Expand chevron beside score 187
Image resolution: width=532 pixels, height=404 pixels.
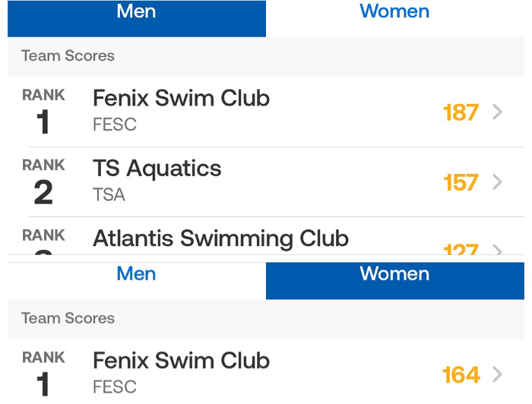pyautogui.click(x=498, y=112)
